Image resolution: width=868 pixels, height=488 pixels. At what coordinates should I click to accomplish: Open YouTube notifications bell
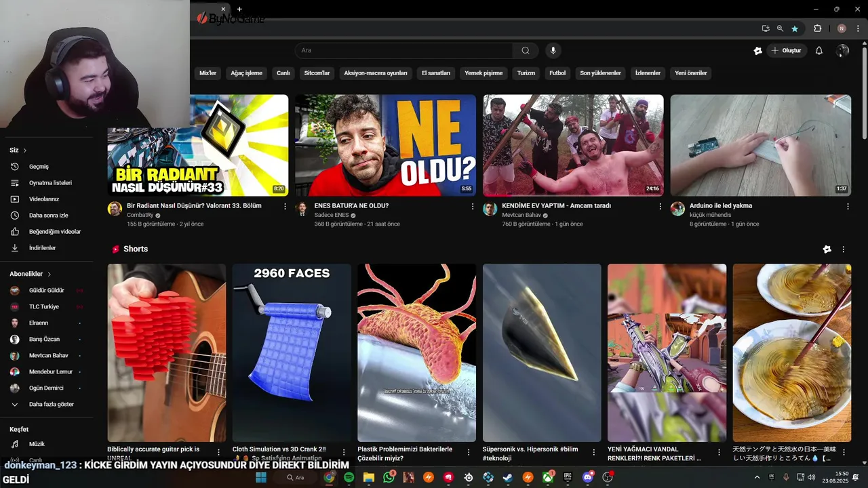click(818, 50)
